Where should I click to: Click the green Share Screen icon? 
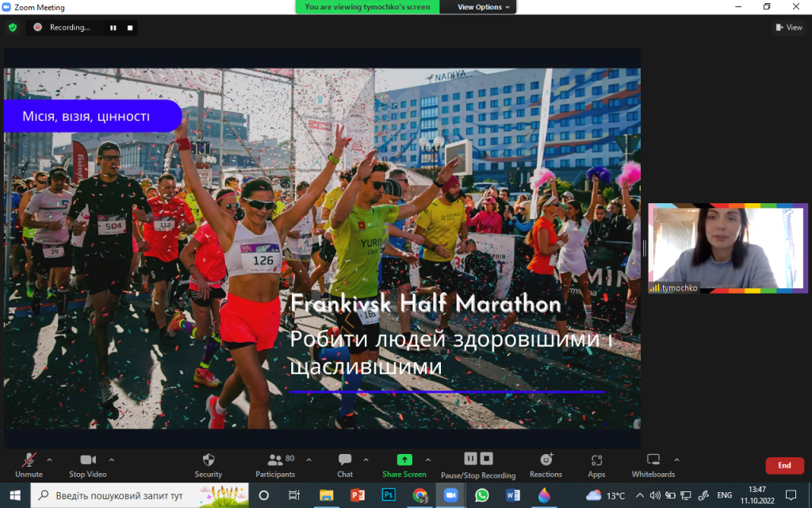404,460
